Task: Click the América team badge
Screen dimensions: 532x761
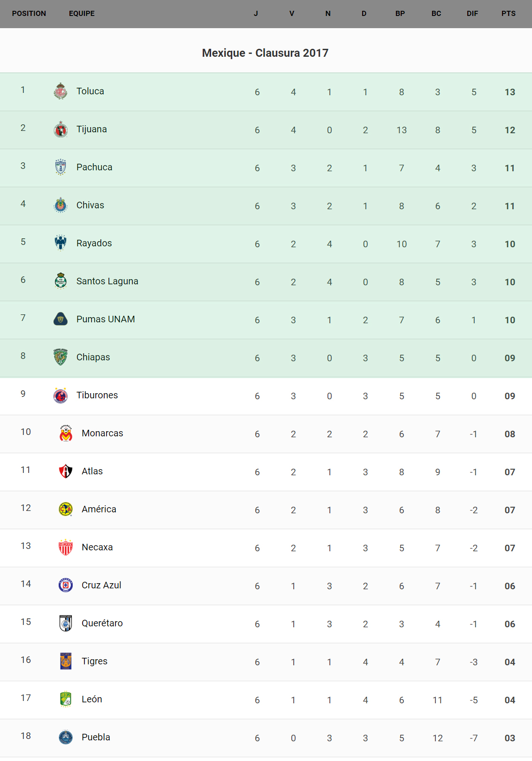Action: click(x=66, y=509)
